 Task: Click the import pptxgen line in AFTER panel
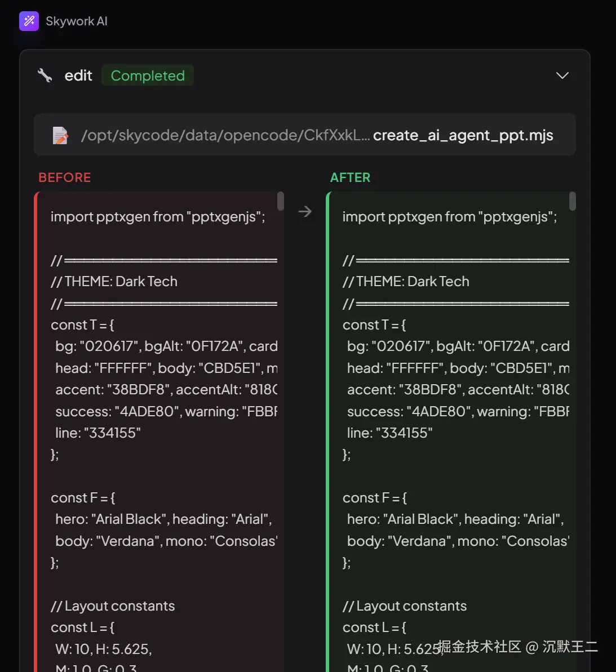450,217
